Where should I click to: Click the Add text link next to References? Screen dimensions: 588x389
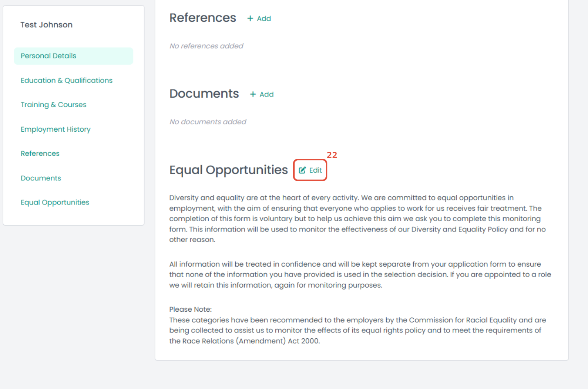click(264, 18)
